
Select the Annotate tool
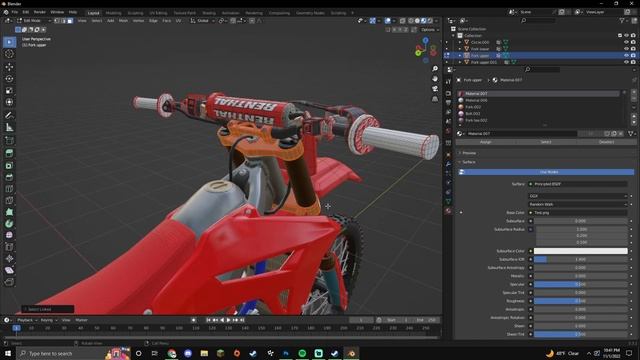[x=9, y=116]
